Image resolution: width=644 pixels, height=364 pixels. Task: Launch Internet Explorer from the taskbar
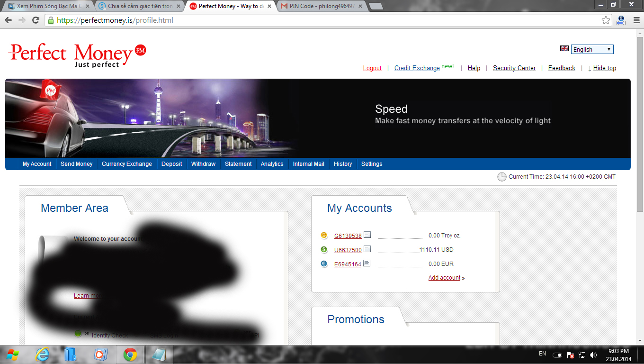coord(43,355)
